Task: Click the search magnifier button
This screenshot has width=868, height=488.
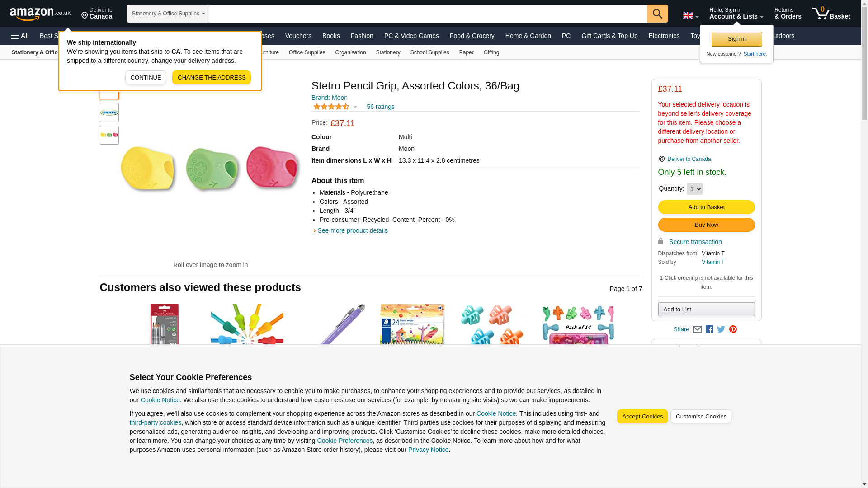Action: (x=657, y=14)
